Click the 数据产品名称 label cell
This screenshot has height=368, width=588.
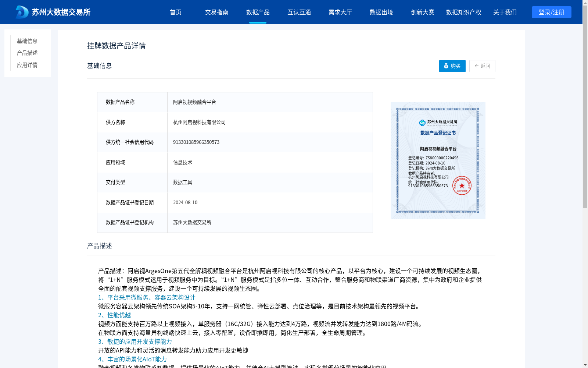click(x=132, y=102)
